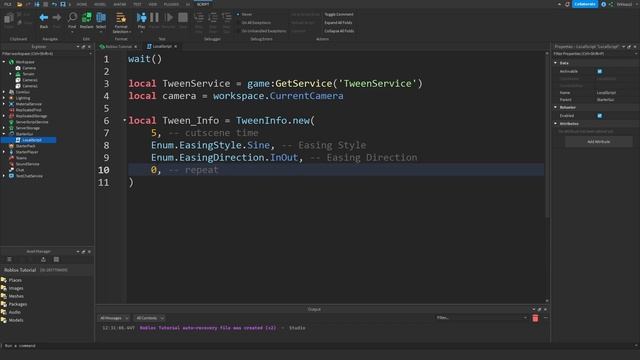Click Expand All Folds action

[338, 23]
